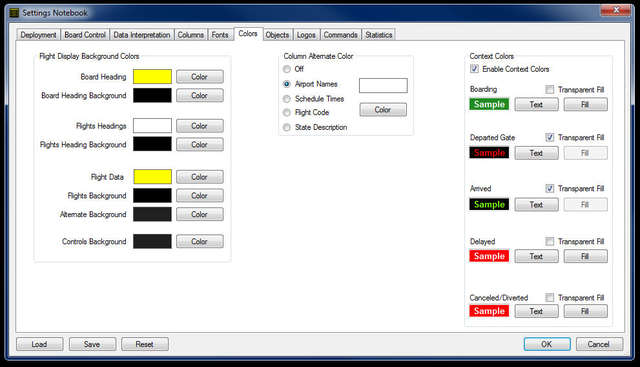Choose Color for Flights Heading Background
Image resolution: width=640 pixels, height=367 pixels.
[x=200, y=145]
